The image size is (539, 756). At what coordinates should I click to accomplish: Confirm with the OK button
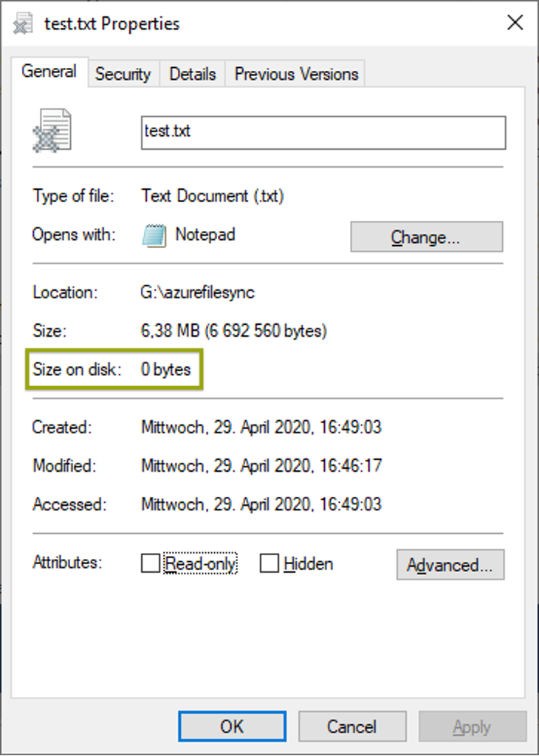coord(232,726)
